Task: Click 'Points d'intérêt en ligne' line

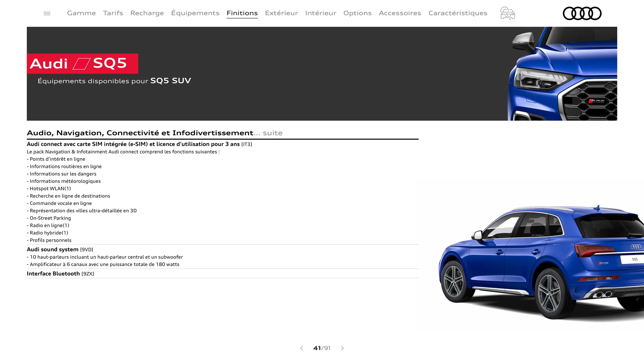Action: 56,159
